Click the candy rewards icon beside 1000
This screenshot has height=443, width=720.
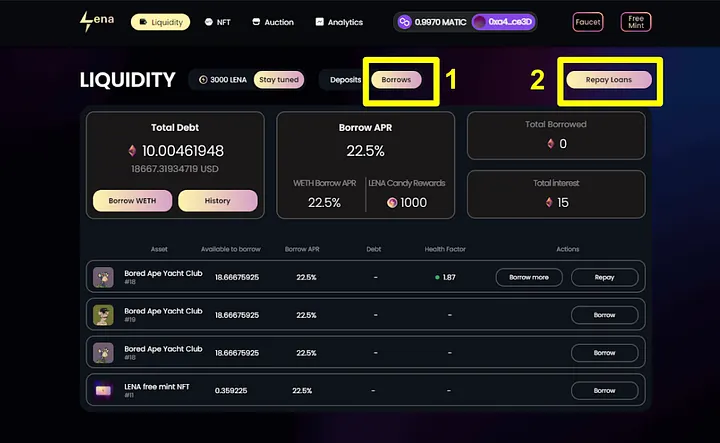click(392, 202)
